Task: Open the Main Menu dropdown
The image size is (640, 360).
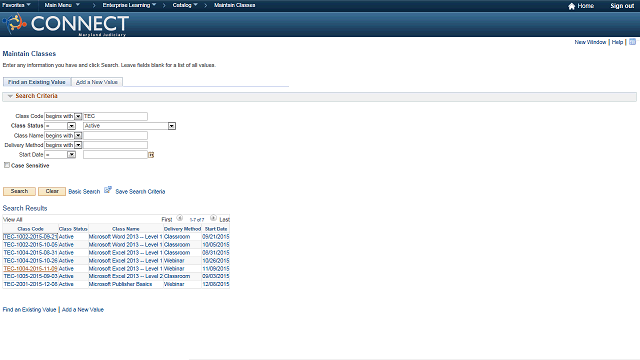Action: [x=62, y=5]
